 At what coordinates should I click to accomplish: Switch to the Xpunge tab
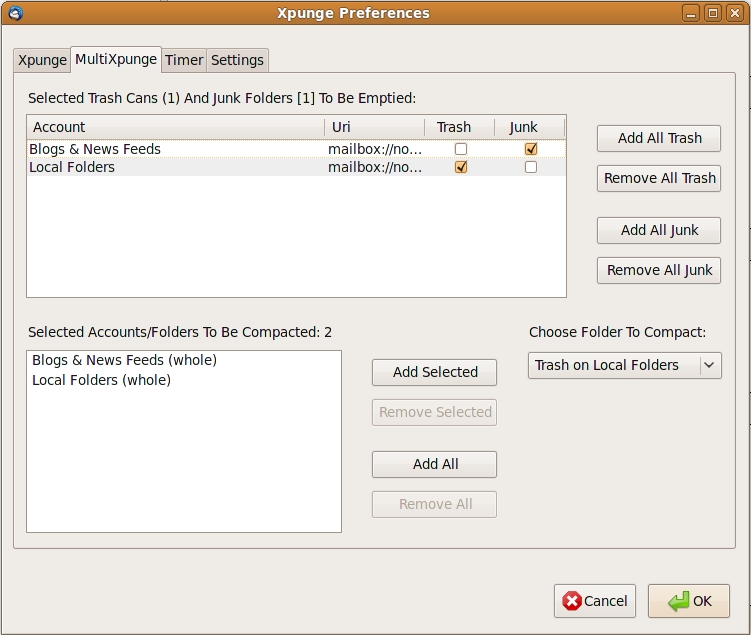pyautogui.click(x=42, y=60)
